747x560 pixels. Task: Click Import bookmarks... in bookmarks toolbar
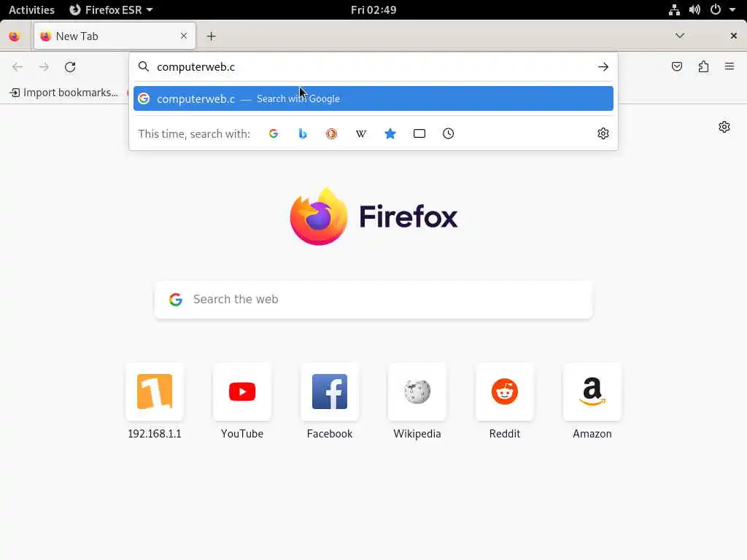tap(64, 93)
